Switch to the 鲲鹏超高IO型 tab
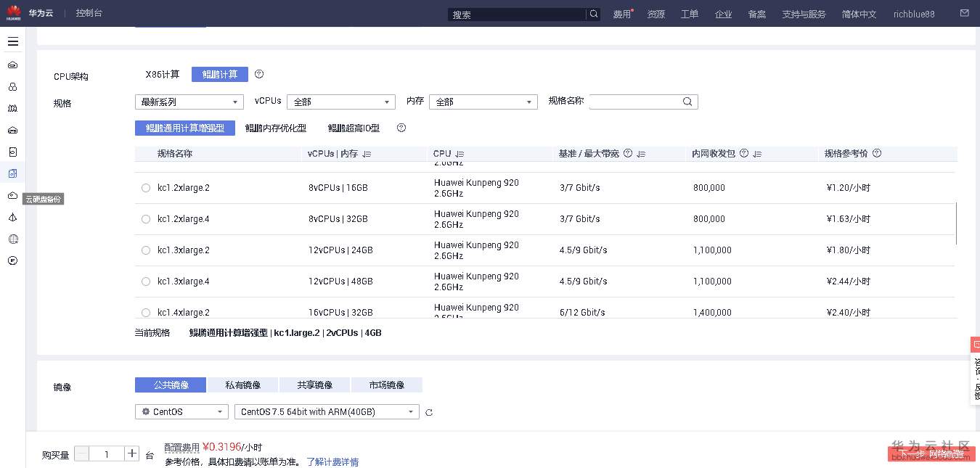980x468 pixels. click(x=354, y=128)
